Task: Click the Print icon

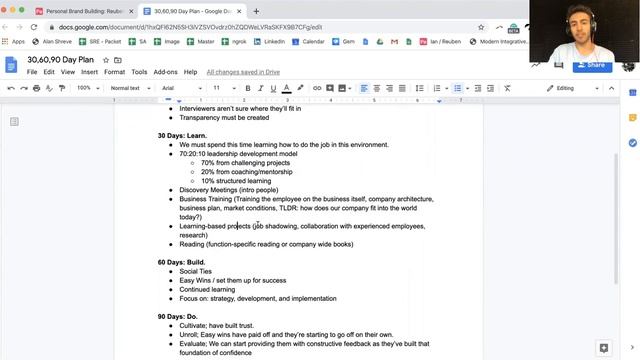Action: pyautogui.click(x=36, y=88)
